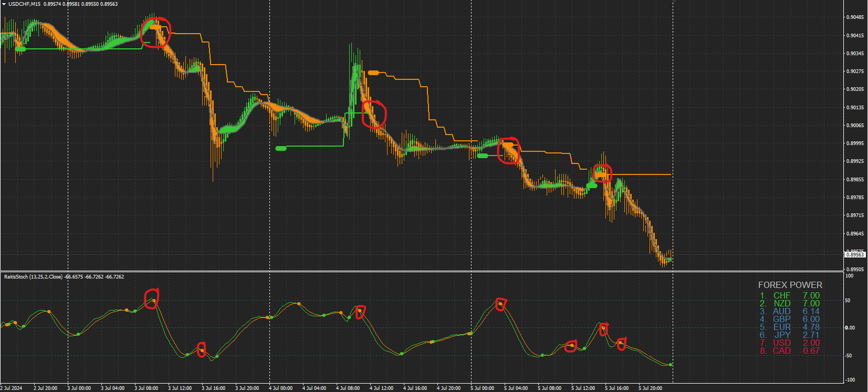Select the CHF row in FOREX POWER
This screenshot has height=392, width=868.
point(790,296)
